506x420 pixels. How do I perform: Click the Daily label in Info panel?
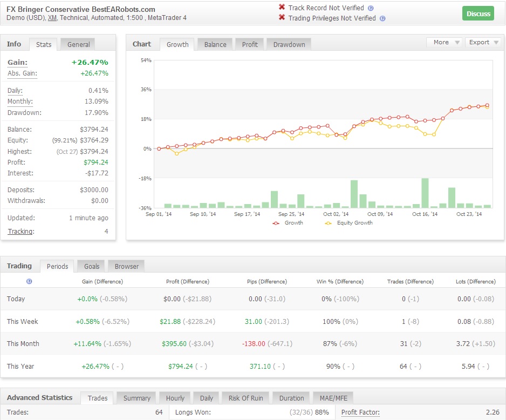15,90
